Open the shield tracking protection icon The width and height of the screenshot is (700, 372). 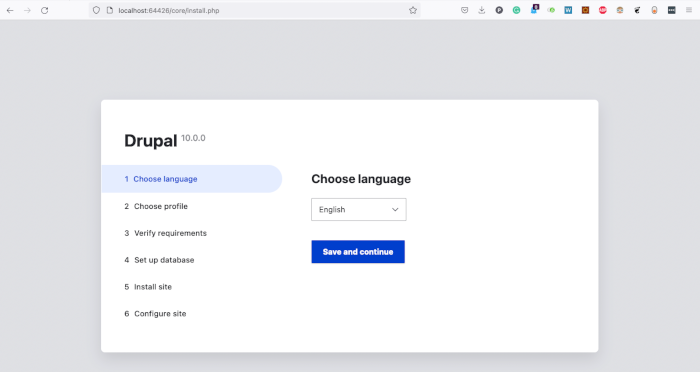96,10
